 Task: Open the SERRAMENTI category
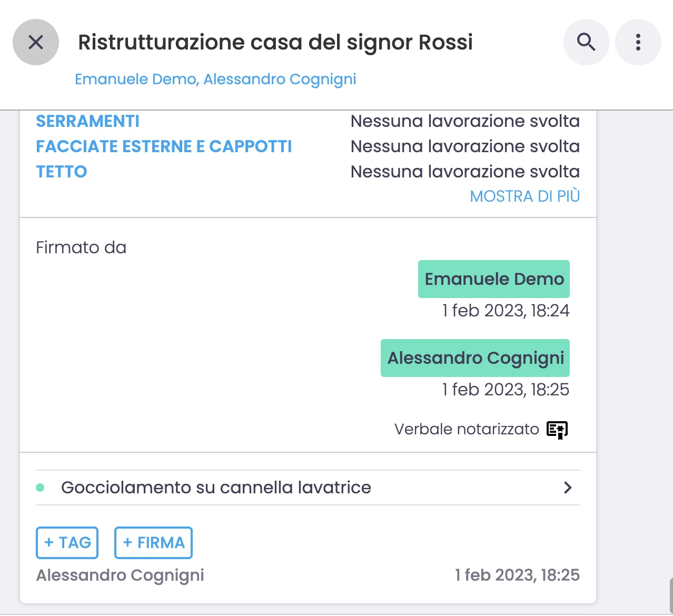87,121
